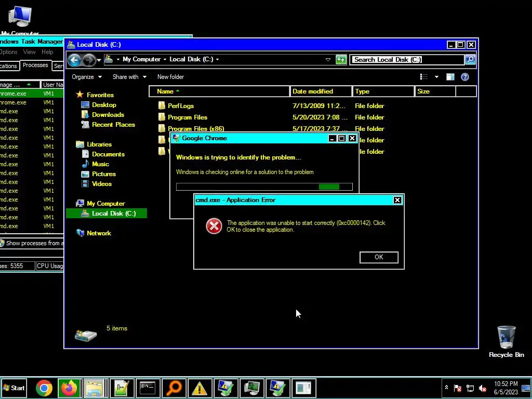Open the Recycle Bin desktop icon
This screenshot has width=532, height=399.
click(x=506, y=341)
